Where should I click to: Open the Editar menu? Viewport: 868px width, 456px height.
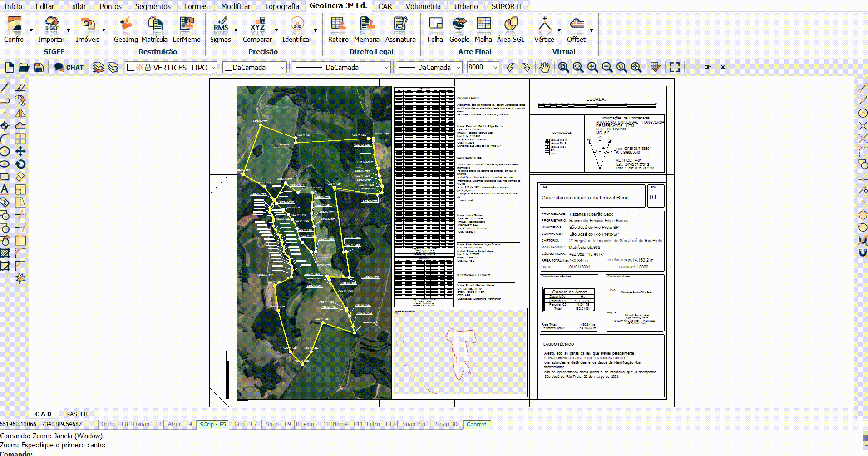(x=45, y=6)
